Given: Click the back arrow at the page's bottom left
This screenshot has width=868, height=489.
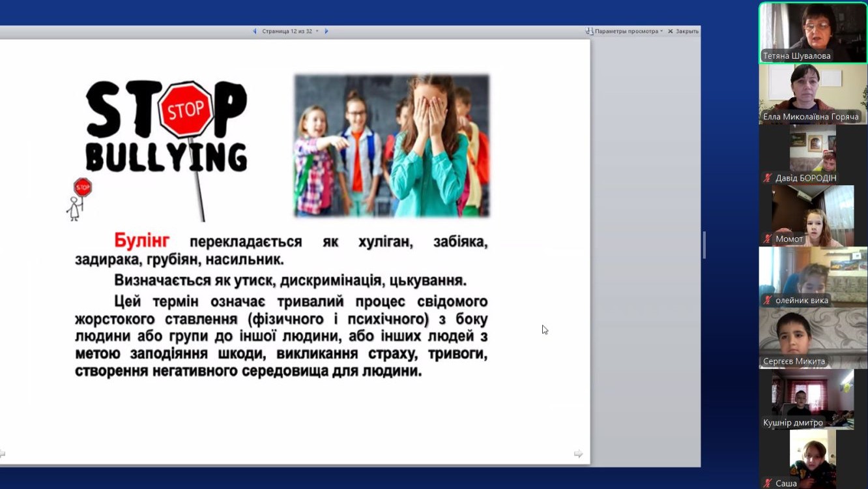Looking at the screenshot, I should [x=3, y=454].
